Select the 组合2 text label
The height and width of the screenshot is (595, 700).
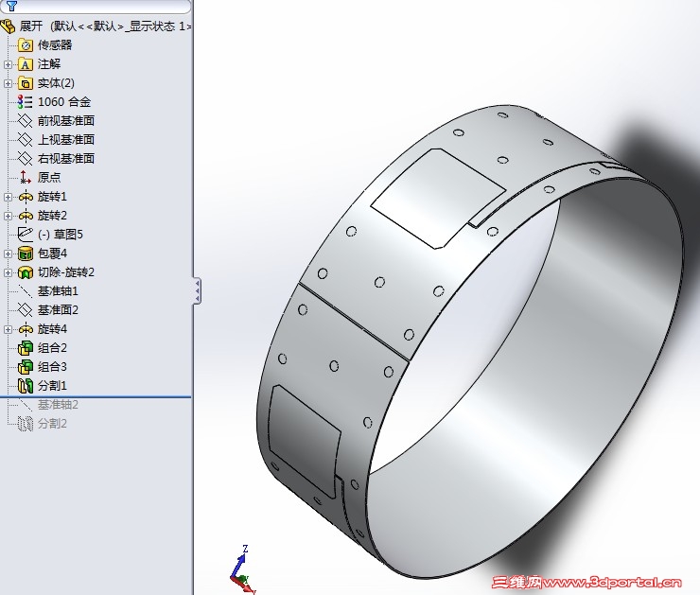click(x=52, y=348)
